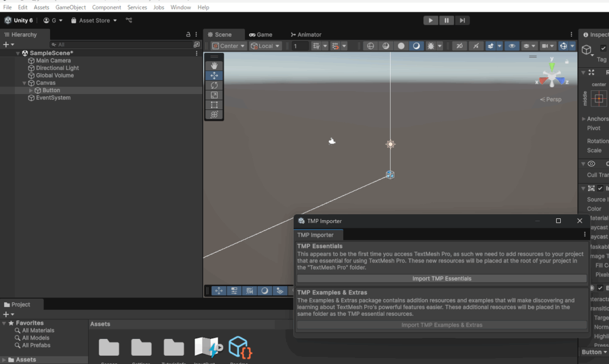Toggle grid snapping in Scene toolbar

(x=335, y=46)
